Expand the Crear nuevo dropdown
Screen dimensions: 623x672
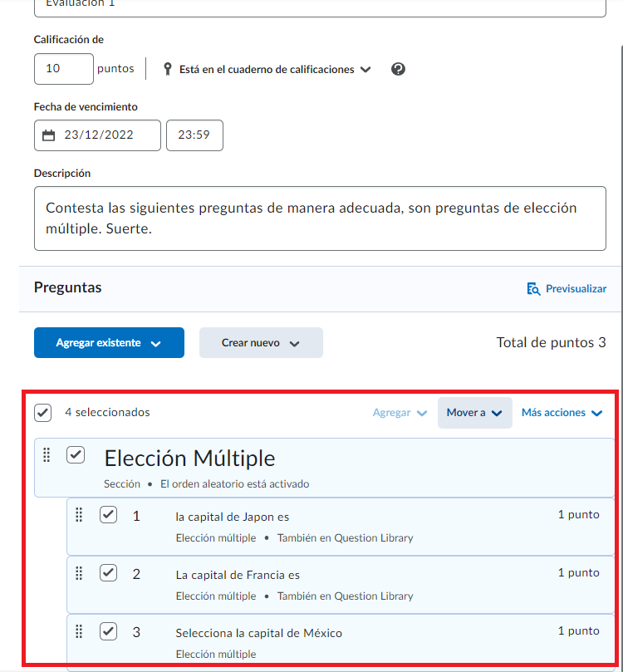tap(261, 343)
